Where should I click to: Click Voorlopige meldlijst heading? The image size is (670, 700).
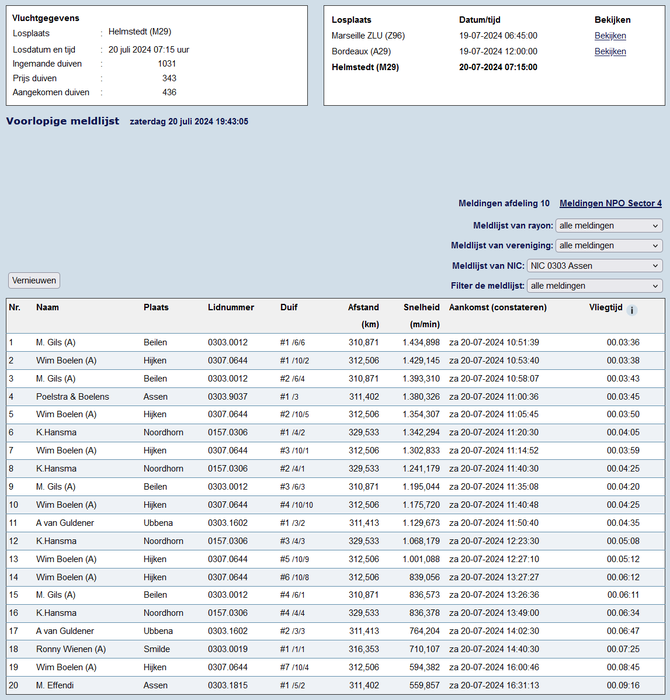(x=62, y=121)
